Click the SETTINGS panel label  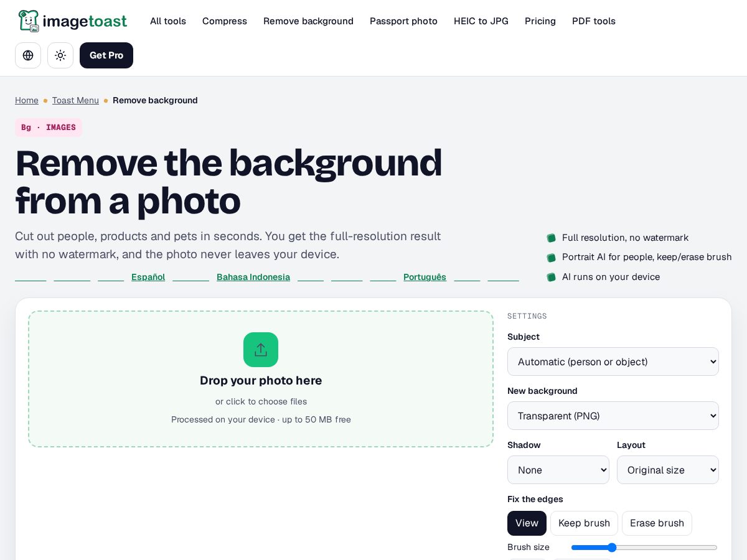click(527, 316)
